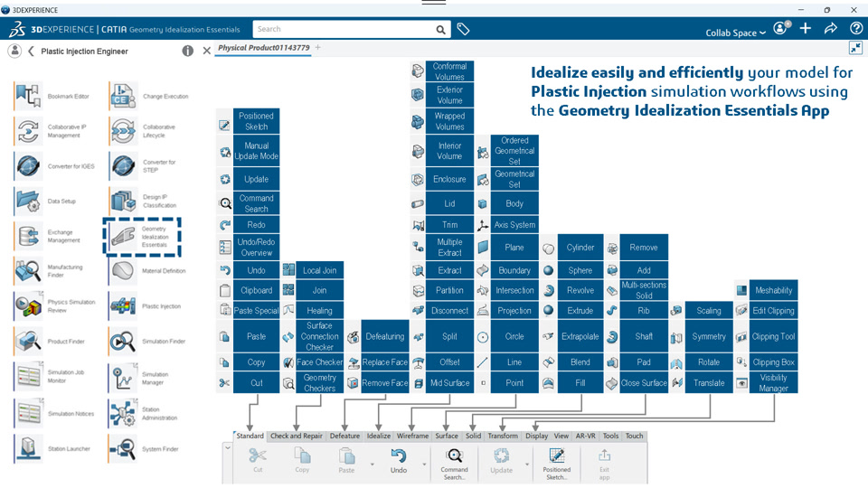Open the Wireframe tab

tap(412, 436)
